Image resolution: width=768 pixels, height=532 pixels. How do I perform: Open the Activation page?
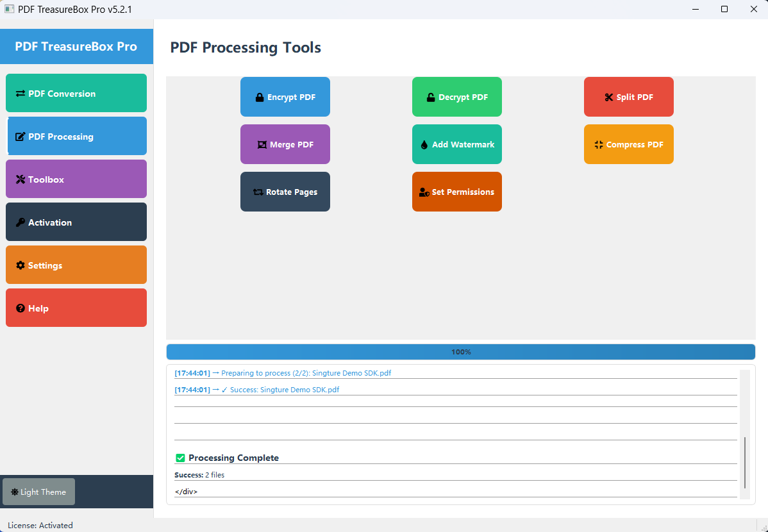[x=76, y=222]
